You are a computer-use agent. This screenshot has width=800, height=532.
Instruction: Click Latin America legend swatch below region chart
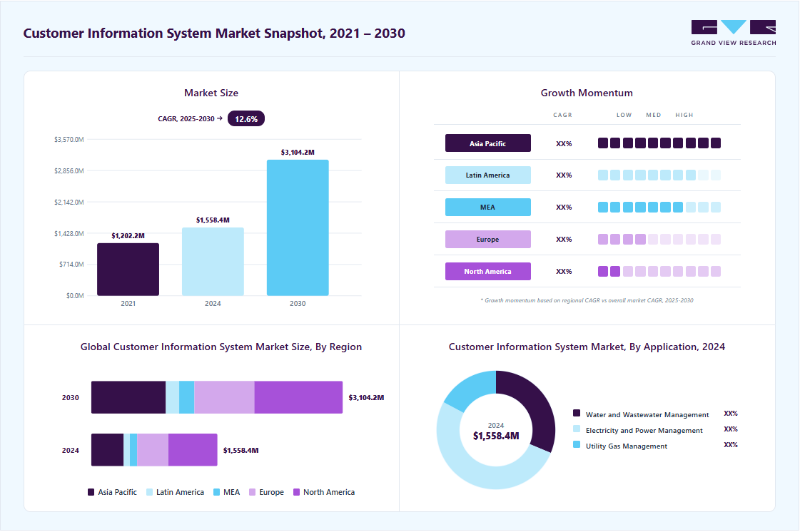click(149, 492)
